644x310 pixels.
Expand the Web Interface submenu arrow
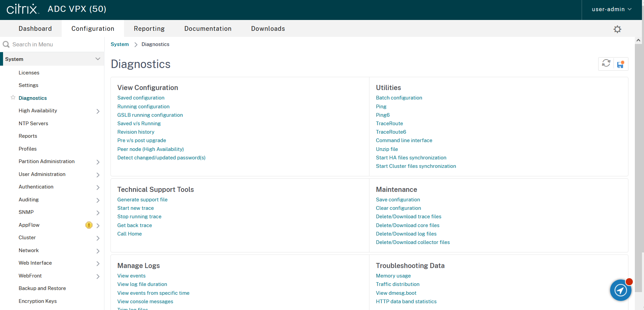pyautogui.click(x=98, y=264)
